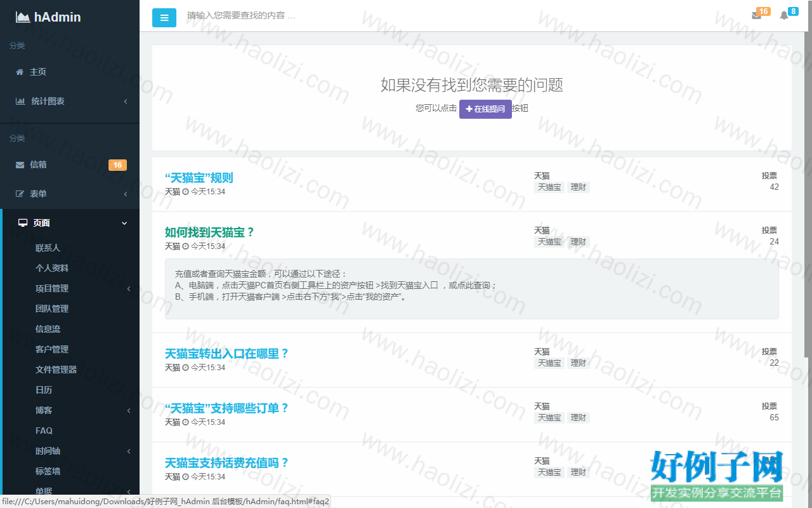
Task: Click 理财 tag in 话费充值 row
Action: tap(579, 472)
